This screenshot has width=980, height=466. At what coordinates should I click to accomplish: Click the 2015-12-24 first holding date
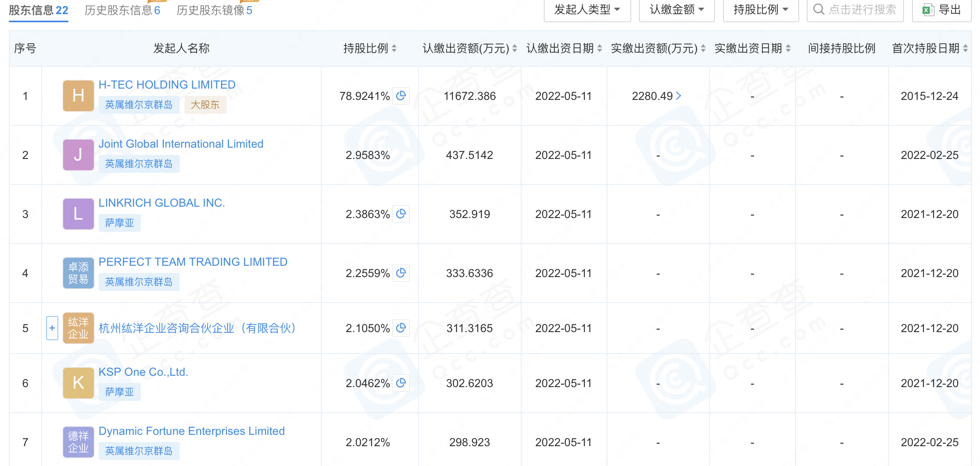tap(929, 96)
